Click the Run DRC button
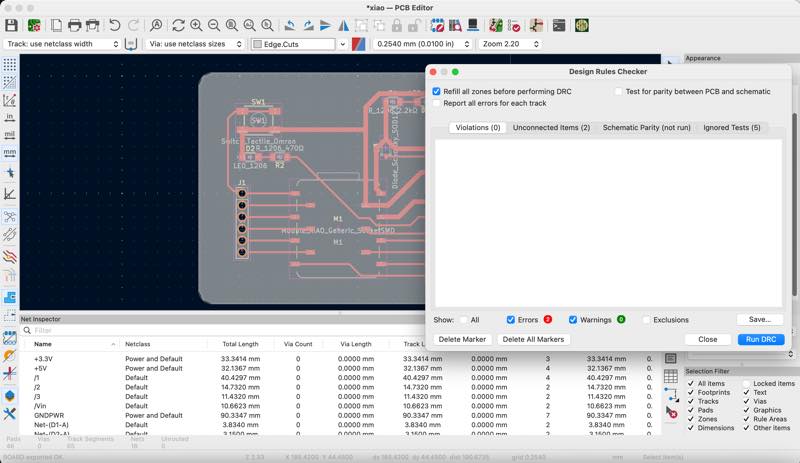Viewport: 800px width, 463px height. (x=761, y=339)
